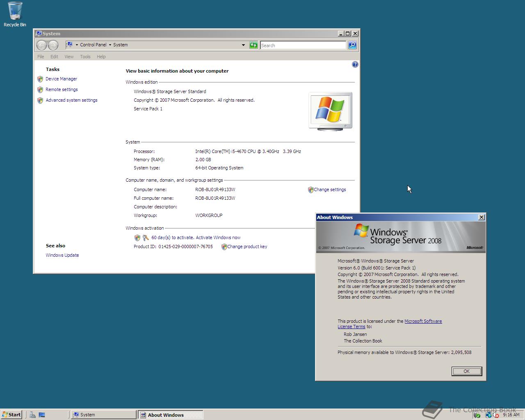The width and height of the screenshot is (525, 420).
Task: Click Service Pack 1 in the System window
Action: (148, 109)
